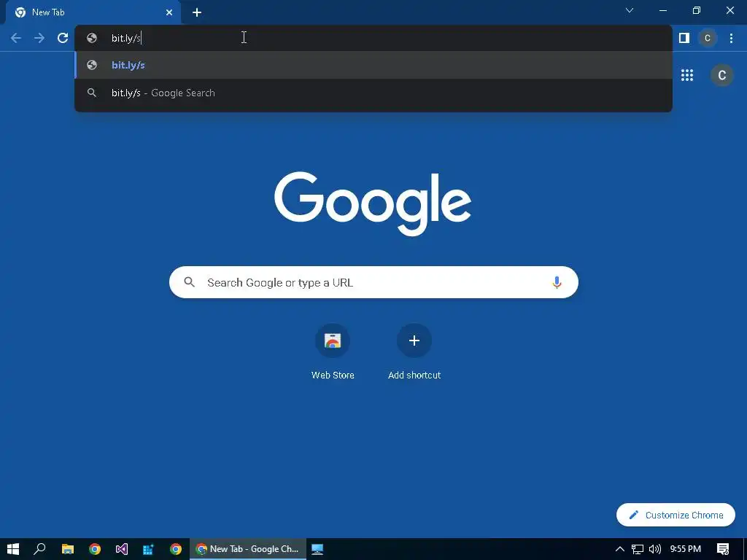The width and height of the screenshot is (747, 560).
Task: Click the Add shortcut label text
Action: (x=414, y=376)
